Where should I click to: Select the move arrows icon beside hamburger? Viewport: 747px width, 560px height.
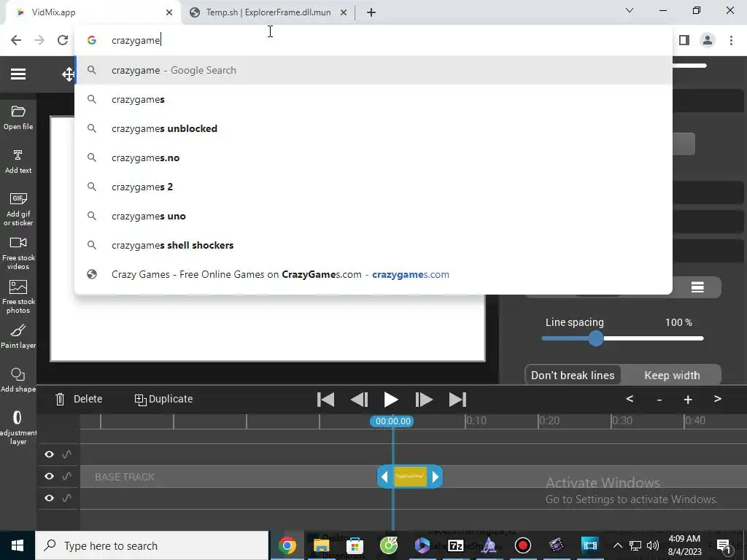(x=68, y=74)
